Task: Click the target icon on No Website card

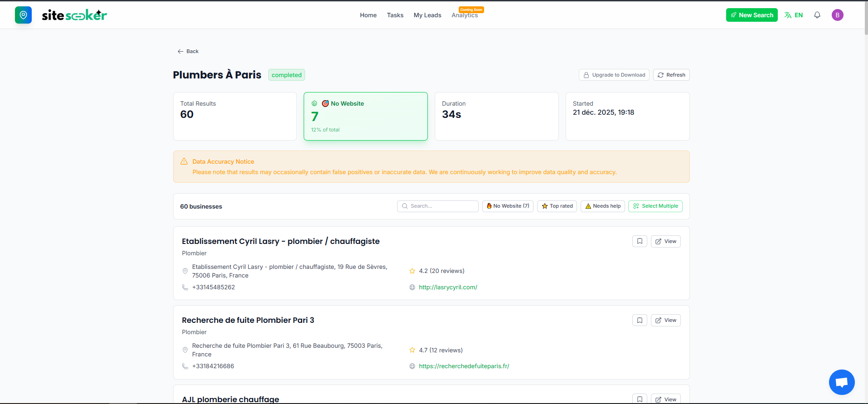Action: pos(325,103)
